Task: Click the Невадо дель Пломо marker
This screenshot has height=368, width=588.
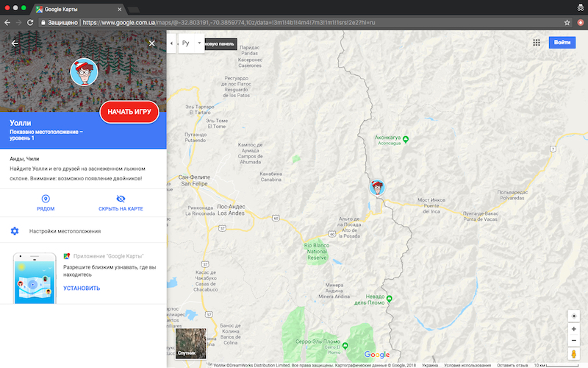Action: tap(390, 299)
